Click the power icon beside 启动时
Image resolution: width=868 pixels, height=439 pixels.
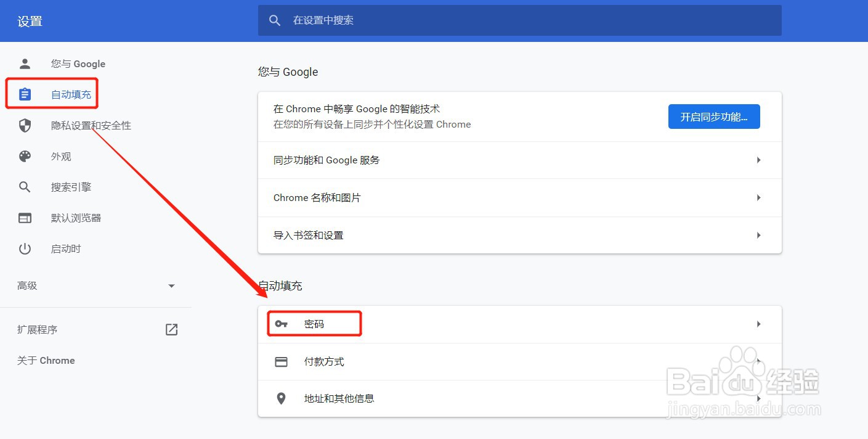25,248
